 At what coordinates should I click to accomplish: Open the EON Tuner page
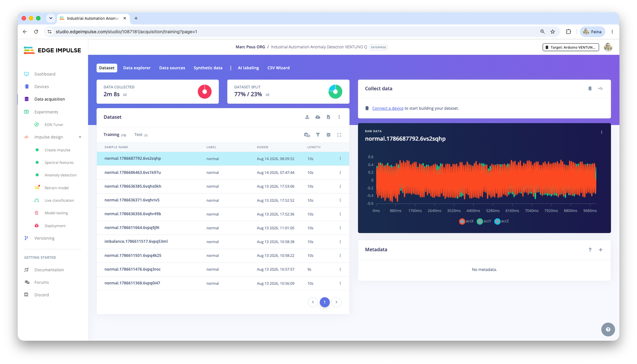point(54,125)
